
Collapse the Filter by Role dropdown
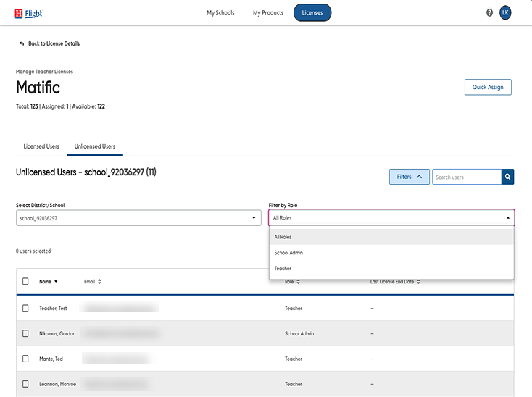tap(391, 217)
